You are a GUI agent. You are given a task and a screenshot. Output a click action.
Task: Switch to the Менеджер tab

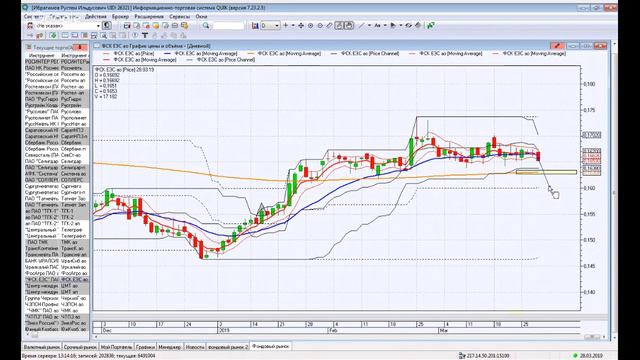click(169, 347)
